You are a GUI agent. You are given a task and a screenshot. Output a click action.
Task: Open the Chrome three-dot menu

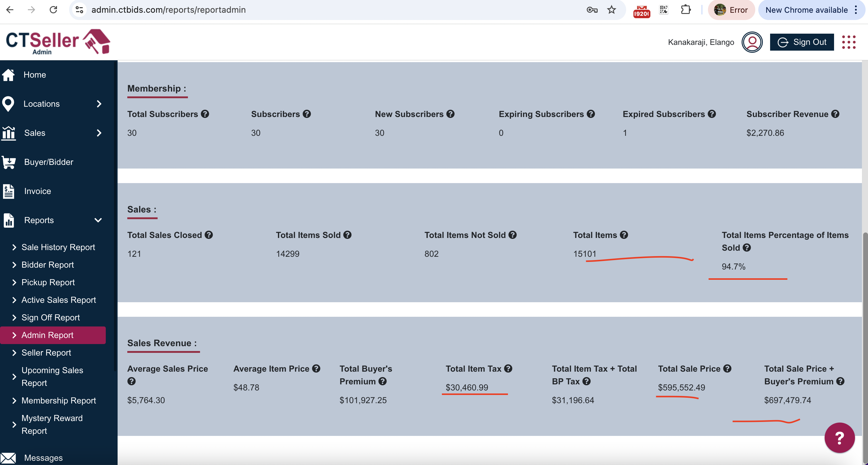coord(856,10)
